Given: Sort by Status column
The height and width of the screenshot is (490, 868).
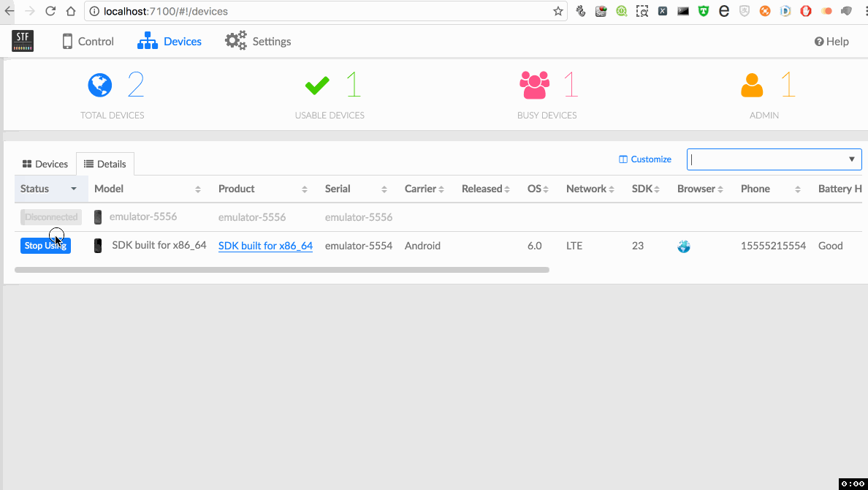Looking at the screenshot, I should point(51,189).
